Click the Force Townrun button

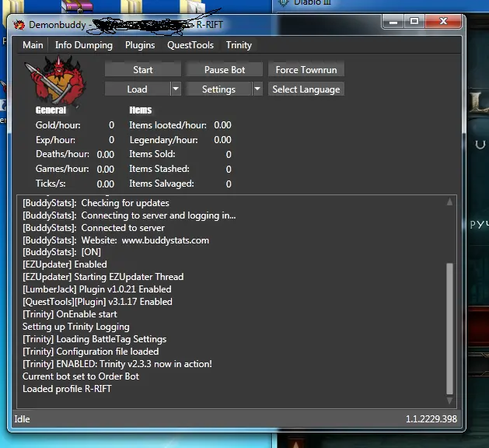306,69
